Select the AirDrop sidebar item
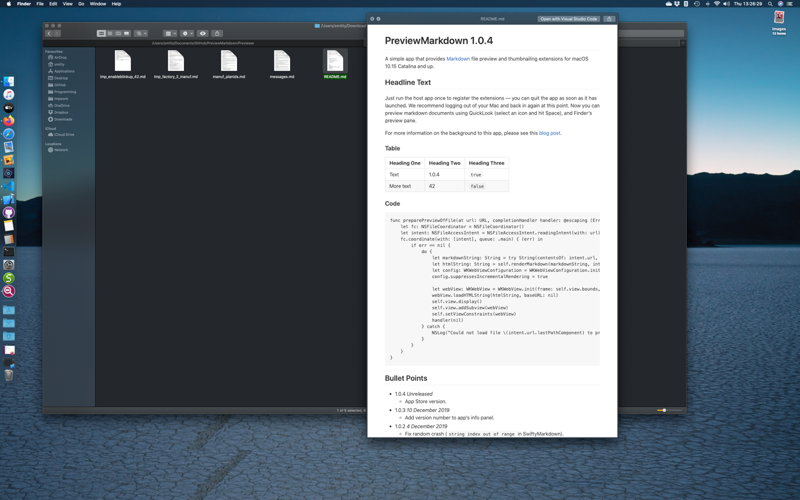This screenshot has height=500, width=800. point(60,58)
